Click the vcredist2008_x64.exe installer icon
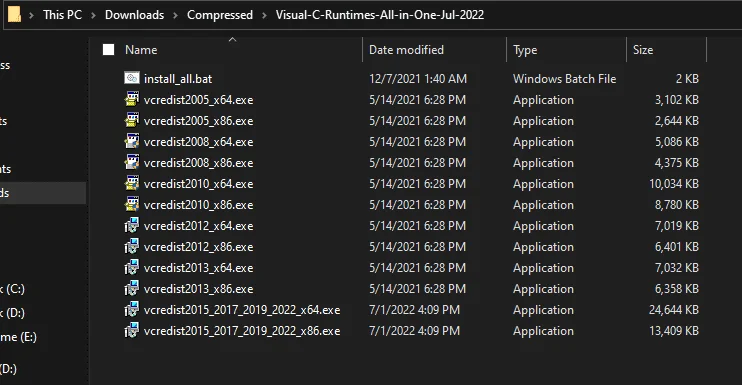Screen dimensions: 742x385 point(132,141)
